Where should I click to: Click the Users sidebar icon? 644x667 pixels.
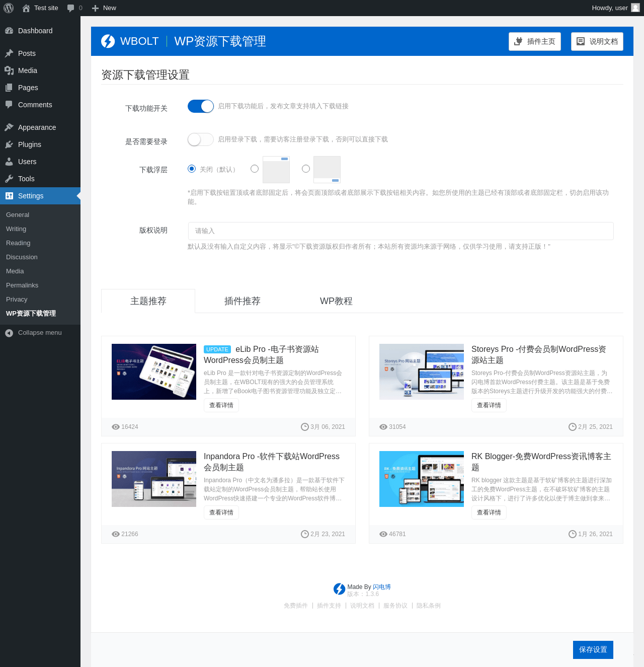[9, 162]
